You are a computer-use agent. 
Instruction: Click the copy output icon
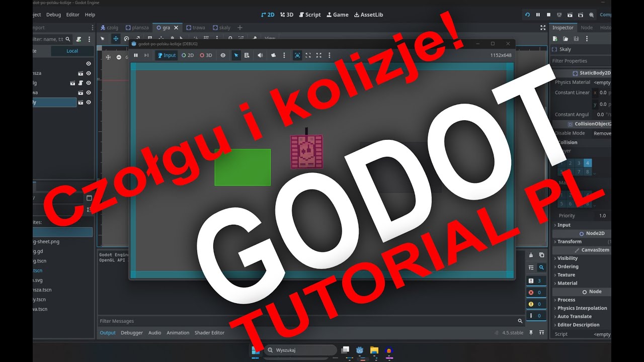coord(541,255)
